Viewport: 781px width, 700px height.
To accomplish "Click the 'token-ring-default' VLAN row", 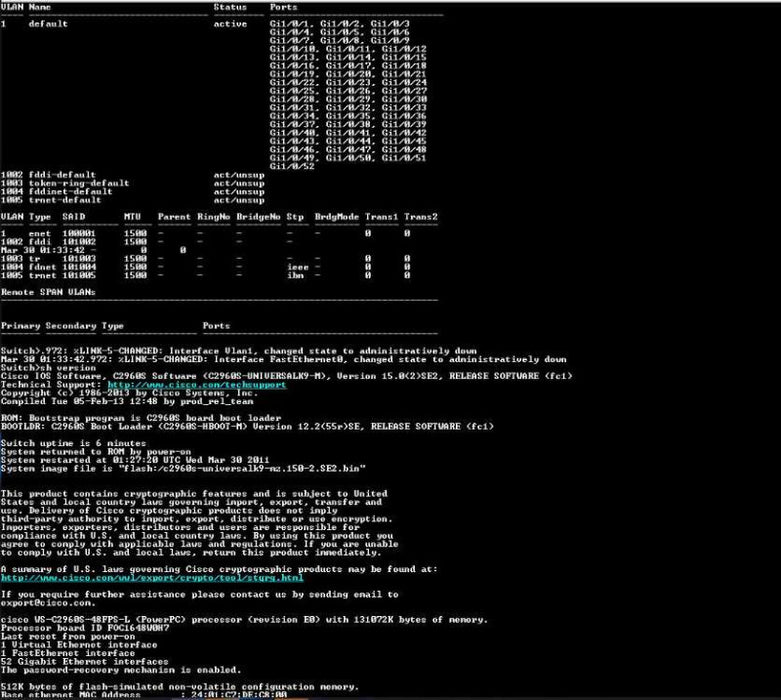I will [x=132, y=183].
